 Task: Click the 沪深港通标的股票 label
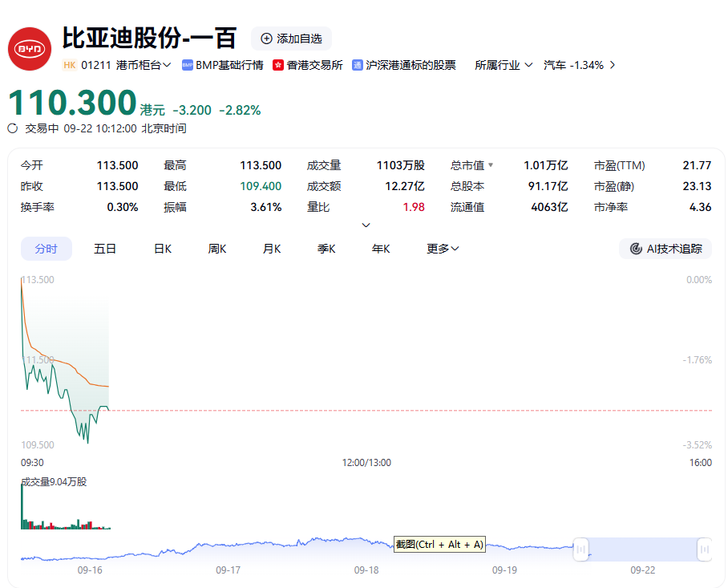411,65
